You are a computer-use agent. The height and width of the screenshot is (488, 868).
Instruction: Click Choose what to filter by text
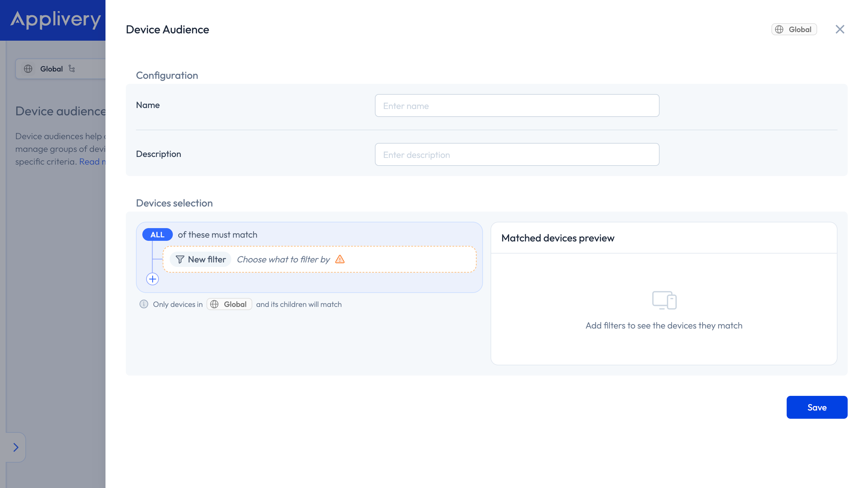(x=283, y=259)
